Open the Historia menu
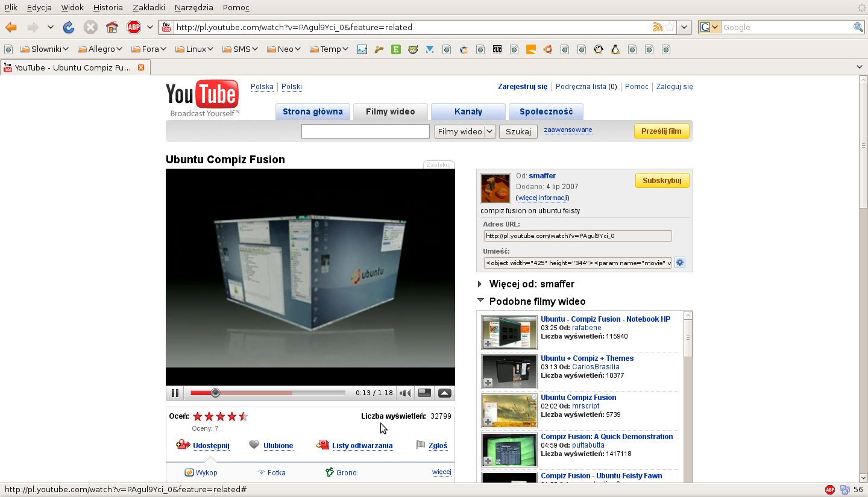Image resolution: width=868 pixels, height=497 pixels. coord(108,8)
